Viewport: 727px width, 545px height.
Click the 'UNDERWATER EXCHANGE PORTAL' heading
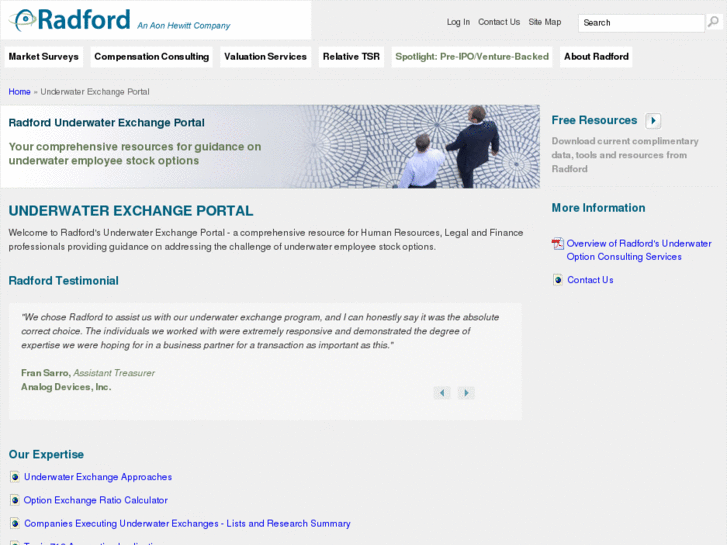[131, 211]
